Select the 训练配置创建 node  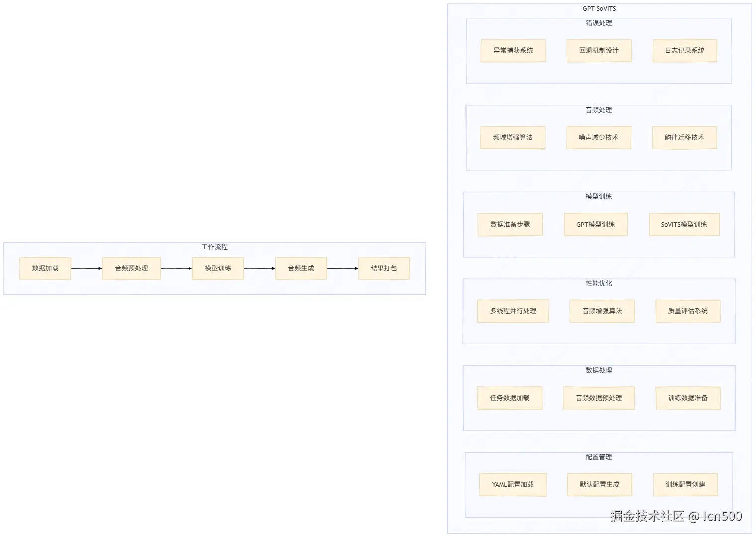(685, 485)
